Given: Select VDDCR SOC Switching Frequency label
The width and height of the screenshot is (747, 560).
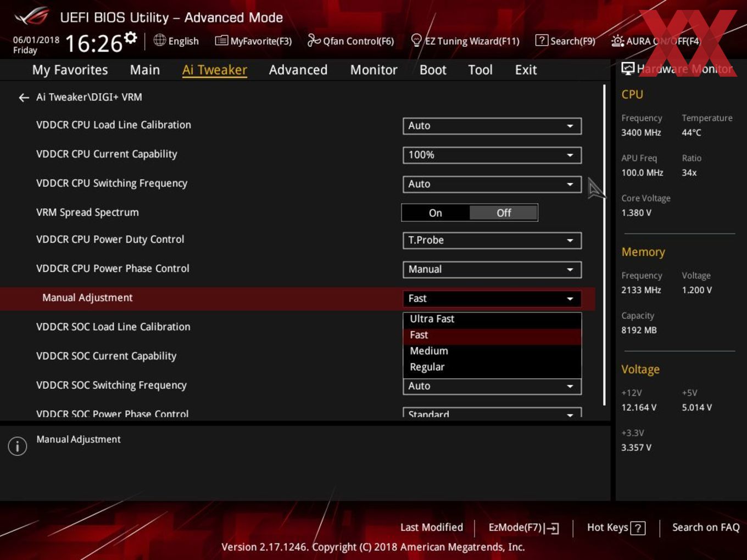Looking at the screenshot, I should [112, 385].
